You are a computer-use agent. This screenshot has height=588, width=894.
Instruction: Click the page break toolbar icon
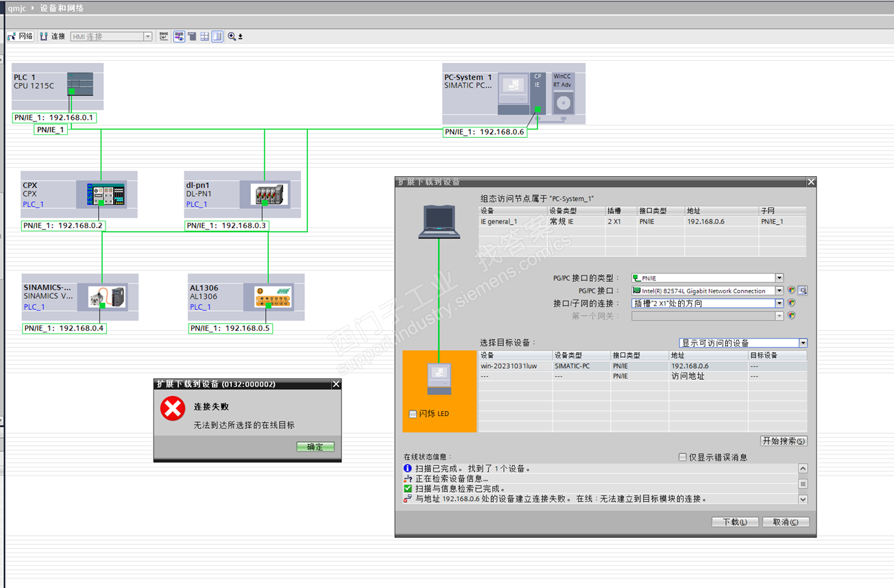click(x=192, y=36)
